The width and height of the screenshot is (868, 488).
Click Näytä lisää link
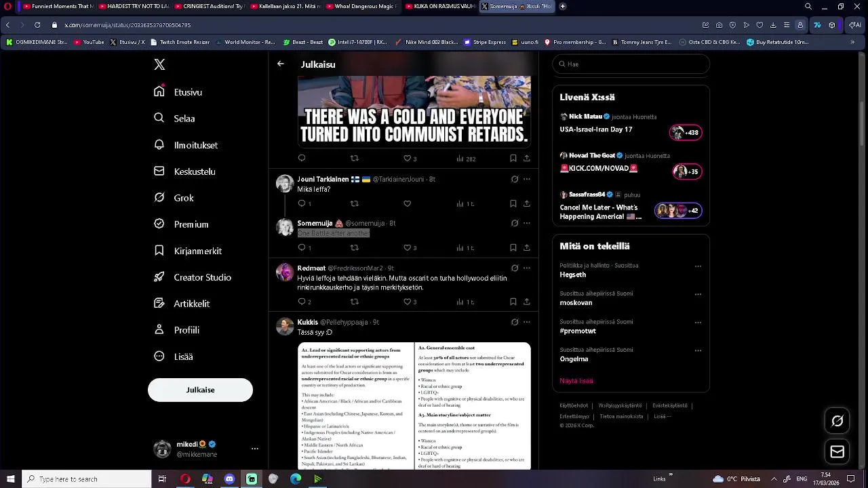click(576, 381)
